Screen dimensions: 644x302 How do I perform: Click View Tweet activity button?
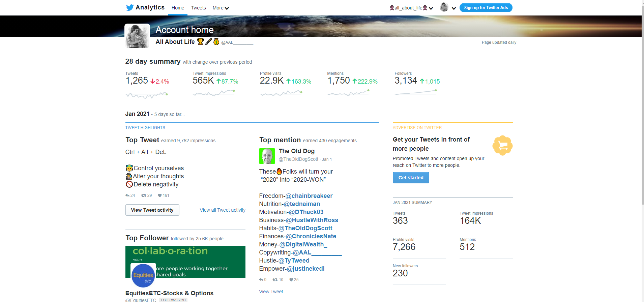(x=152, y=210)
